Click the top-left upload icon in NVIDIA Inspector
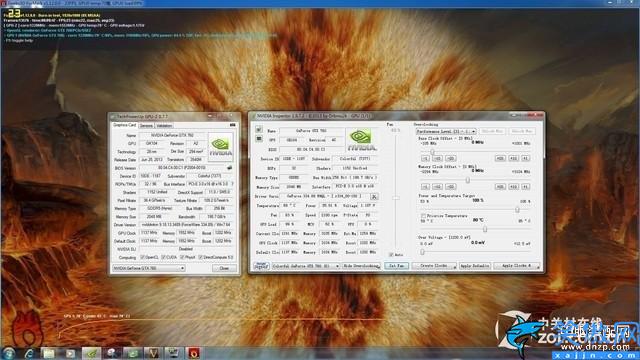The height and width of the screenshot is (360, 640). [x=259, y=129]
